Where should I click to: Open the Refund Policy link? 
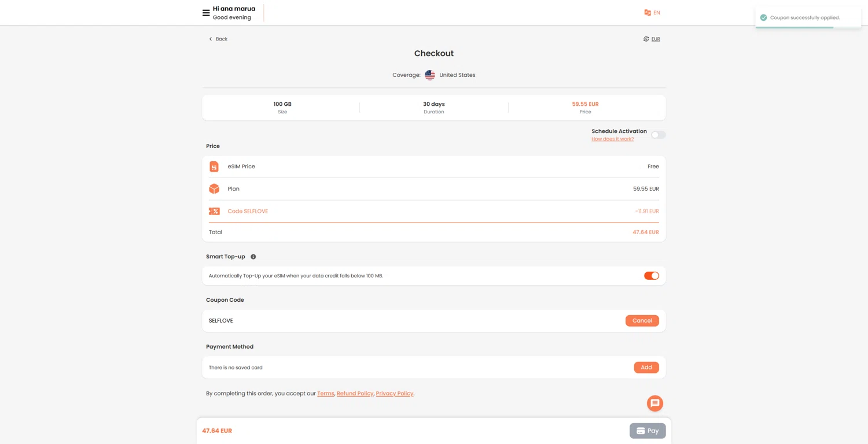point(355,394)
